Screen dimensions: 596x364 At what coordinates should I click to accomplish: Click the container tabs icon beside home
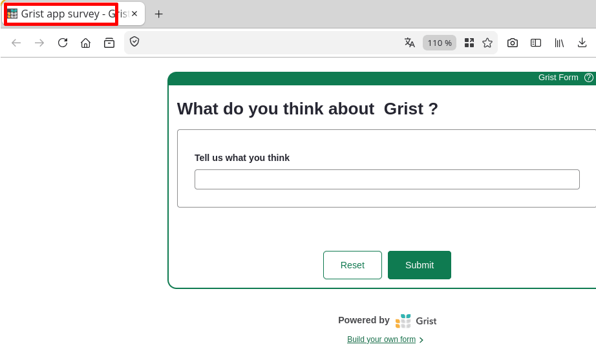tap(109, 43)
